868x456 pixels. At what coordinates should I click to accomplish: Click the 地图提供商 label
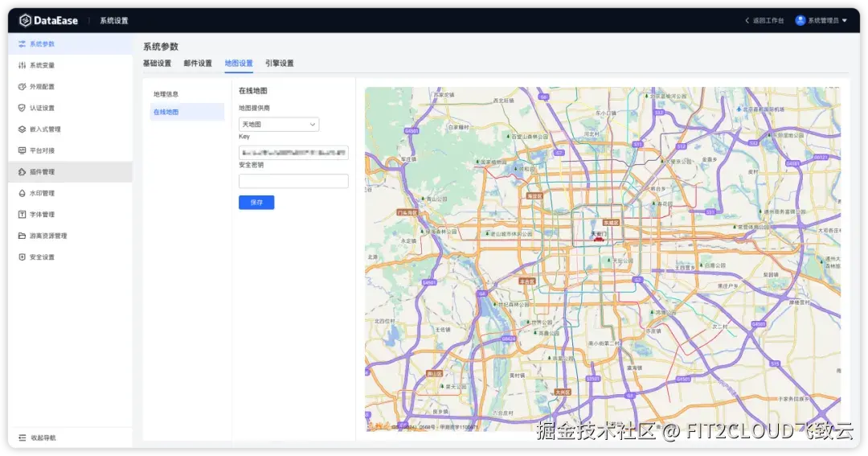tap(254, 108)
